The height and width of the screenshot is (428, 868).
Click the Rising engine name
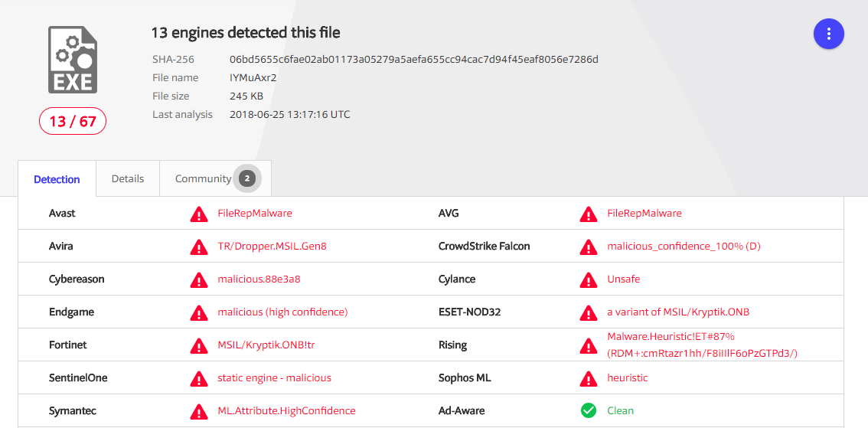pos(452,345)
